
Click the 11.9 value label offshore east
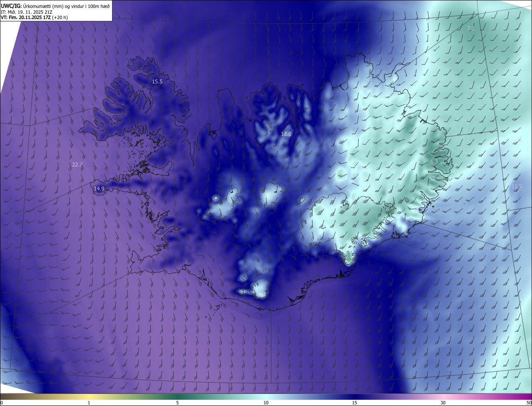pos(516,186)
